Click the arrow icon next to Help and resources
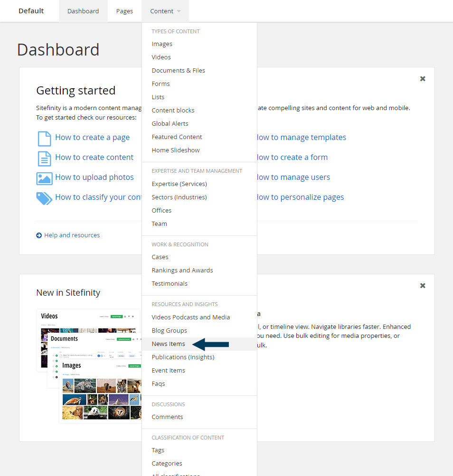The image size is (453, 476). coord(39,235)
